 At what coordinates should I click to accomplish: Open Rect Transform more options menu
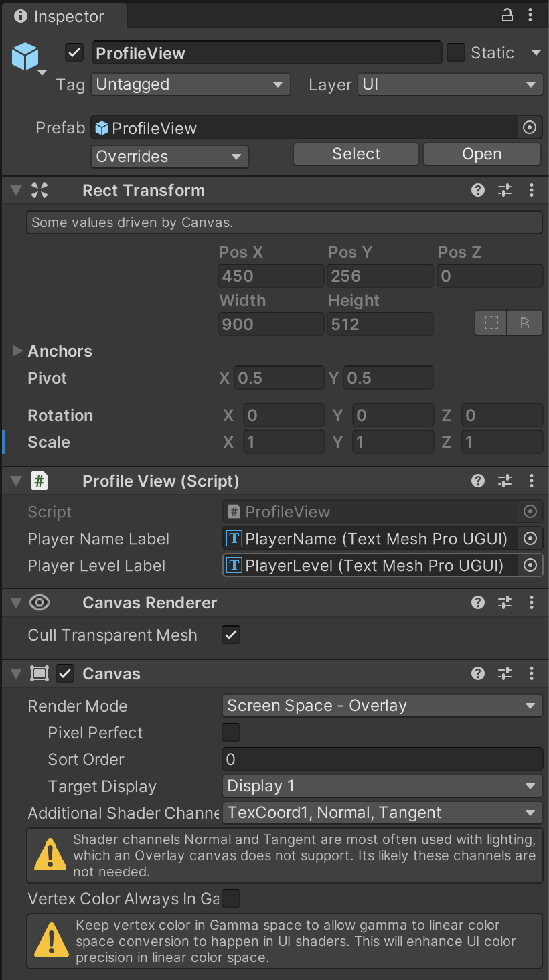click(x=532, y=191)
